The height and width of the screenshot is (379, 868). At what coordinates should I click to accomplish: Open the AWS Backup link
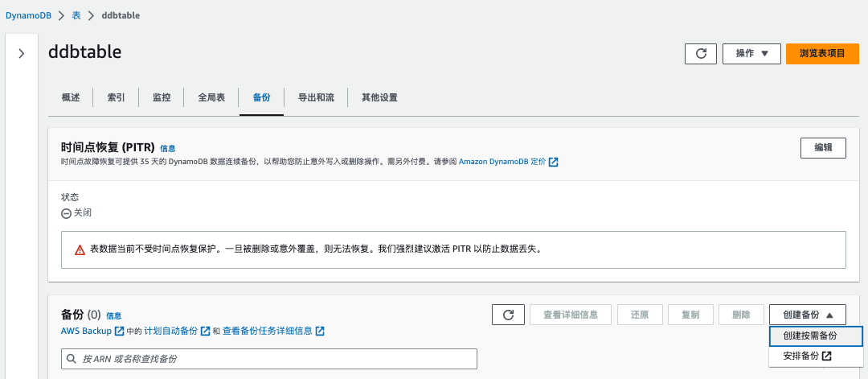click(x=86, y=331)
